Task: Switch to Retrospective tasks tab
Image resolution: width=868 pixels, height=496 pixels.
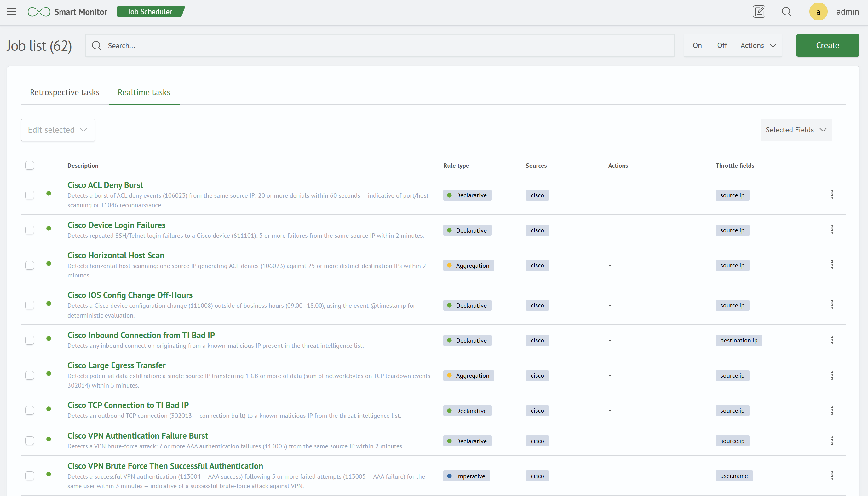Action: click(65, 92)
